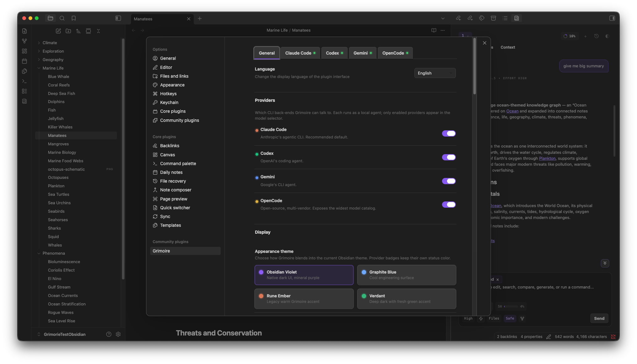The width and height of the screenshot is (637, 364).
Task: Open tab list dropdown chevron
Action: pos(443,18)
